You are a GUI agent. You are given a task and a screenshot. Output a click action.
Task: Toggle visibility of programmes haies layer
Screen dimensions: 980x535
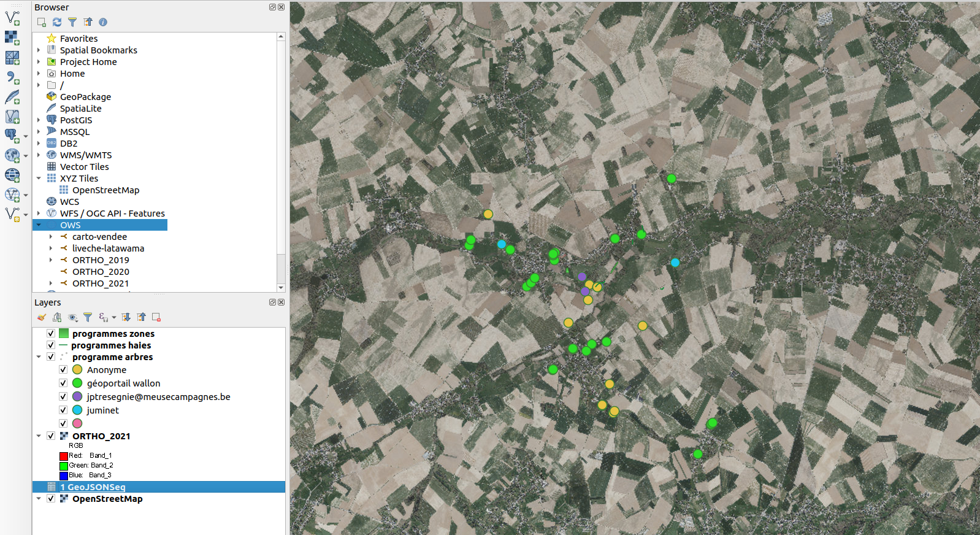tap(51, 345)
